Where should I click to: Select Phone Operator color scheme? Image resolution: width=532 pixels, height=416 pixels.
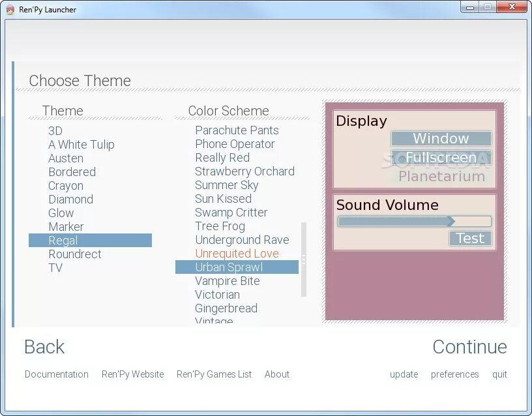[x=235, y=144]
